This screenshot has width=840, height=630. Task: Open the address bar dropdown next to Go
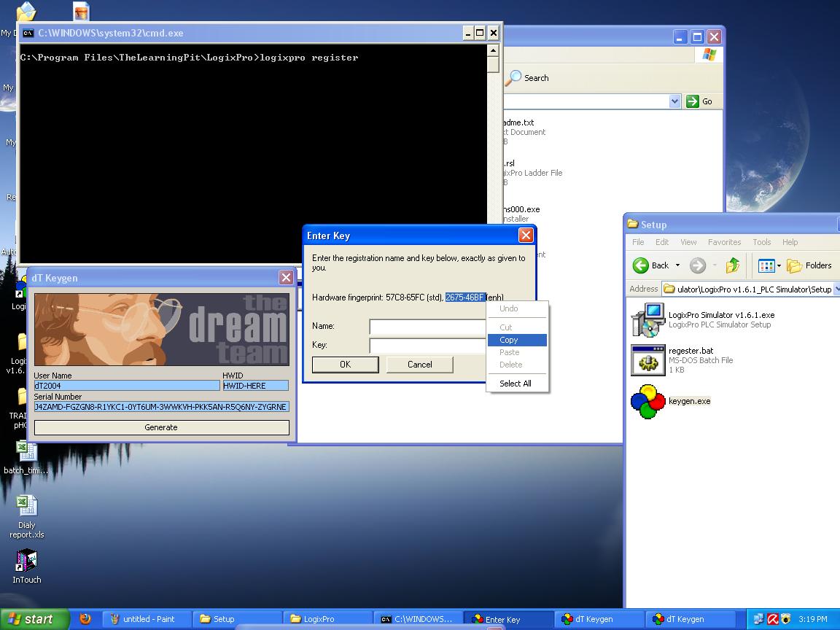(x=674, y=101)
